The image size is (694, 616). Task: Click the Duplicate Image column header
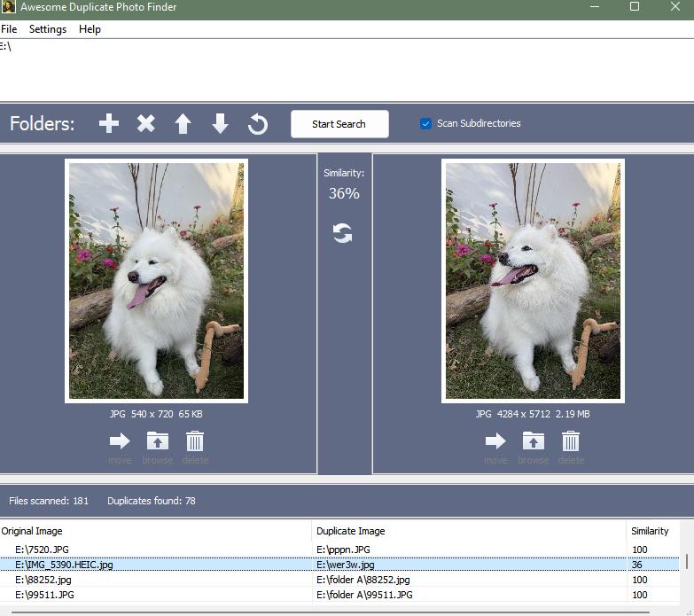point(469,531)
